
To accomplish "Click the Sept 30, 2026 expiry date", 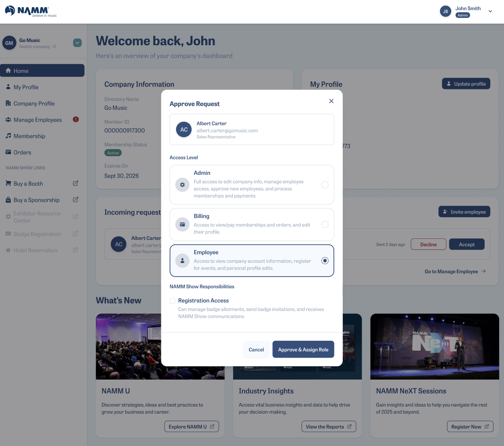I will pos(121,176).
